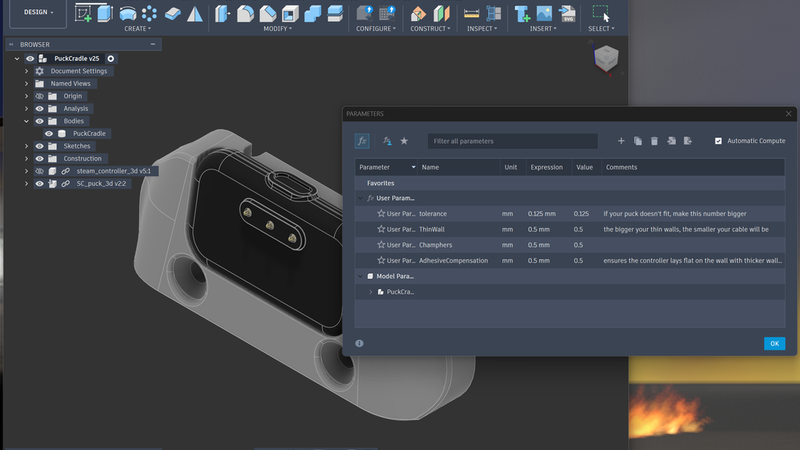Image resolution: width=800 pixels, height=450 pixels.
Task: Collapse the Model Parameters group
Action: click(x=360, y=276)
